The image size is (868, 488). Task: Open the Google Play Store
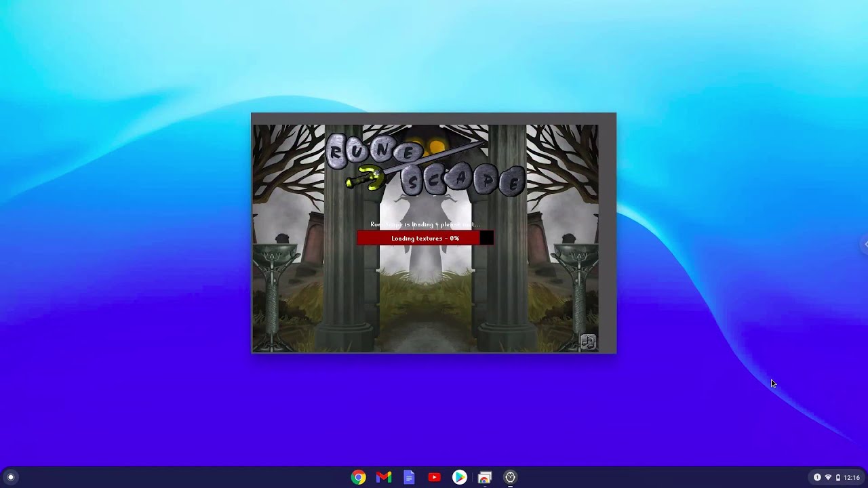click(x=460, y=477)
